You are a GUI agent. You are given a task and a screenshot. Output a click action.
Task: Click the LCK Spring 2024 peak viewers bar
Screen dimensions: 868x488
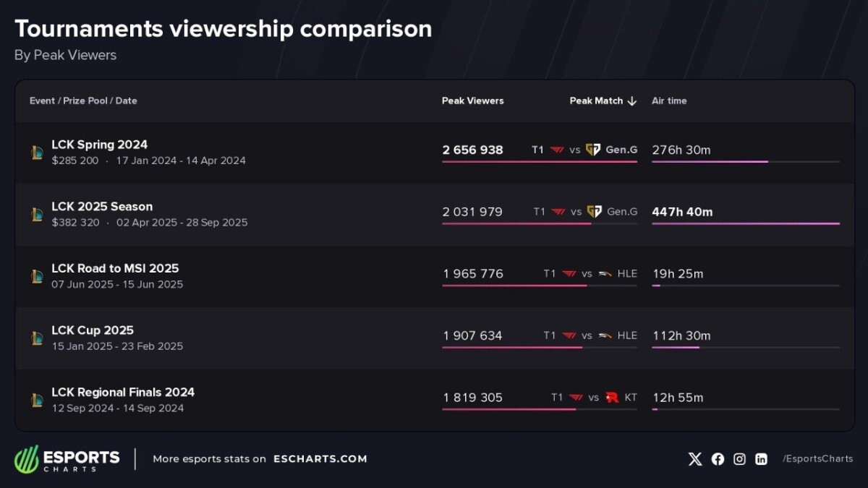(x=539, y=162)
